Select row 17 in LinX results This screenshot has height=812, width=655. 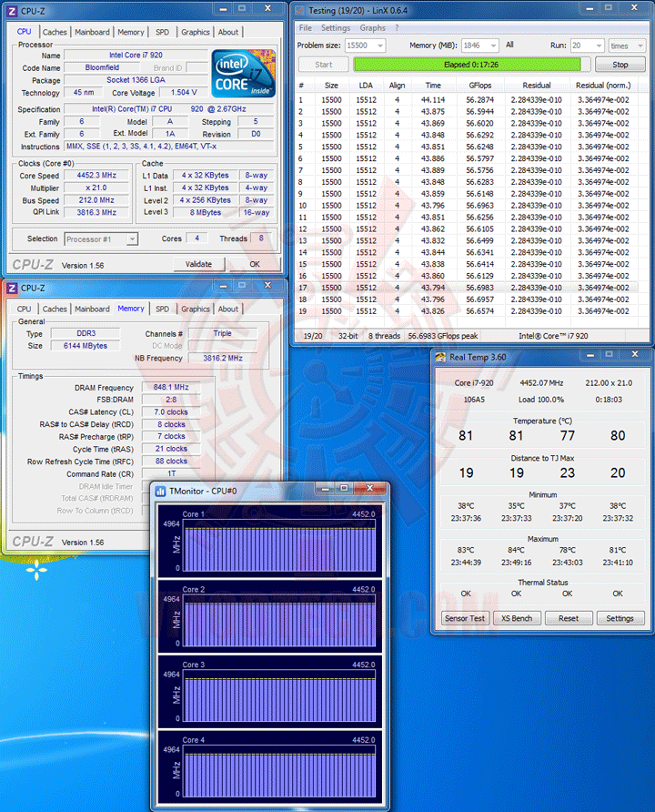pyautogui.click(x=468, y=288)
